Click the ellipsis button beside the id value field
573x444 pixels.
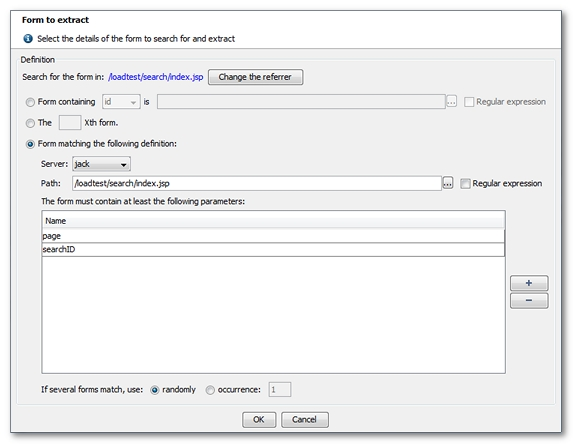(452, 102)
